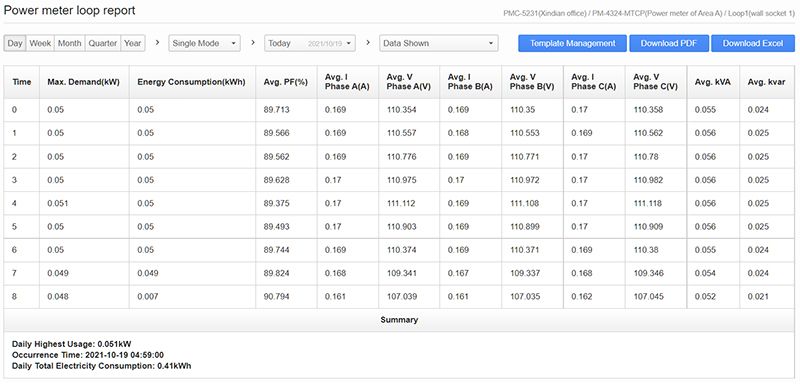The width and height of the screenshot is (800, 388).
Task: Click the Energy Consumption(kWh) column header
Action: point(192,82)
